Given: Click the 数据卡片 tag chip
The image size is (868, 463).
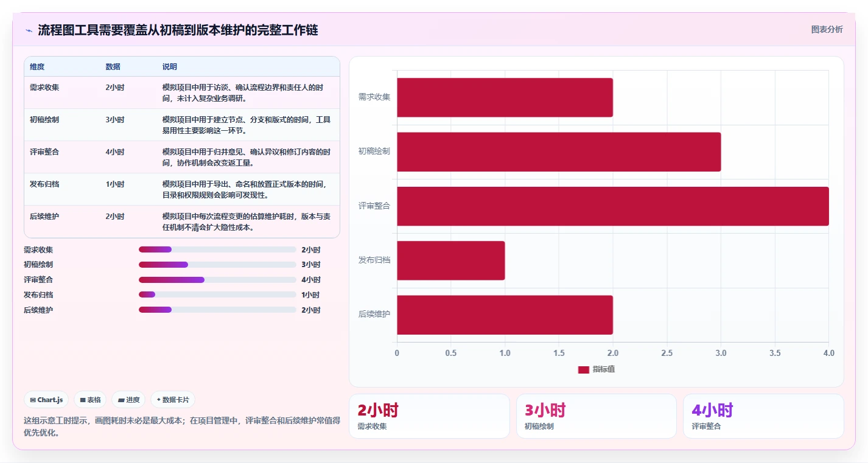Looking at the screenshot, I should pyautogui.click(x=173, y=400).
